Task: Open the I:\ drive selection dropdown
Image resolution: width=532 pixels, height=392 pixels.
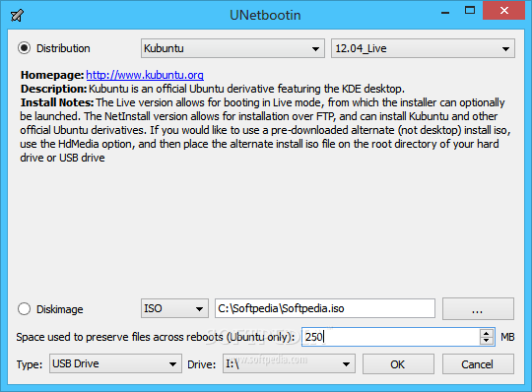Action: 289,363
